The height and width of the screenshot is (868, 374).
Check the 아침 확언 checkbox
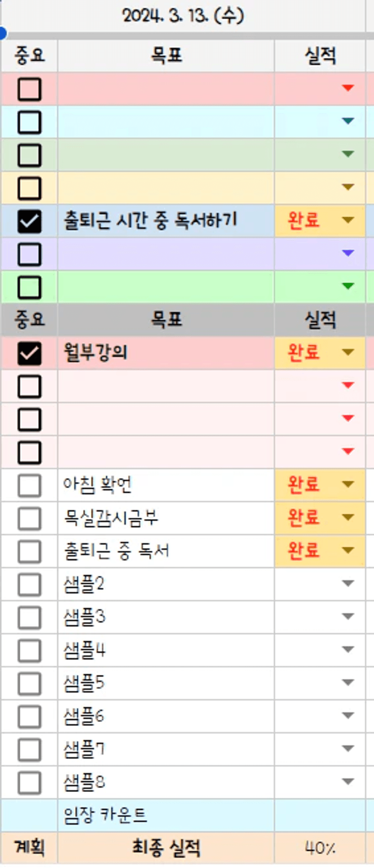pos(29,485)
